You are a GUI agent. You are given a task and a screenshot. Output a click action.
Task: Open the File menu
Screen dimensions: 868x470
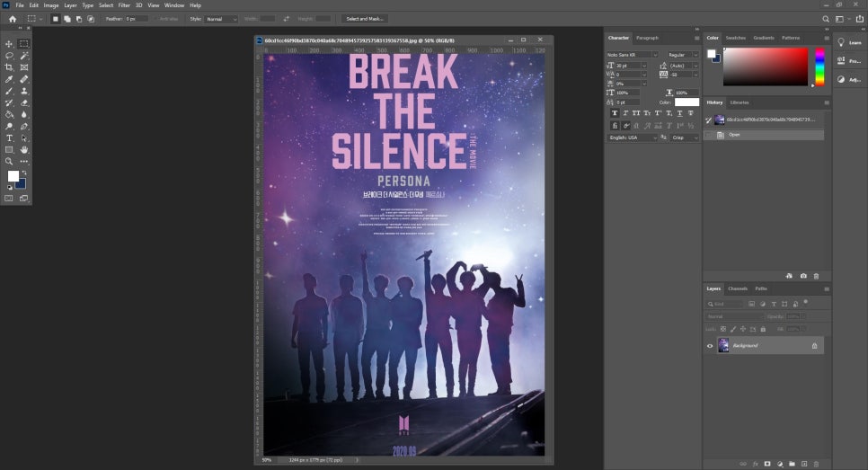[20, 5]
